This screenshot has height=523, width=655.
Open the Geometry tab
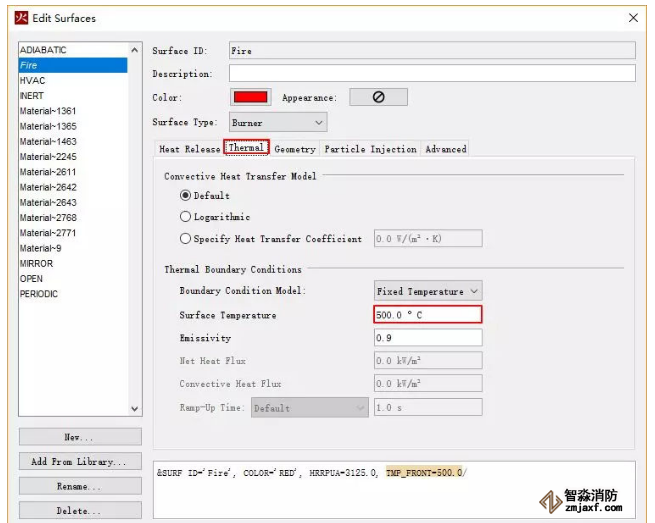click(295, 149)
